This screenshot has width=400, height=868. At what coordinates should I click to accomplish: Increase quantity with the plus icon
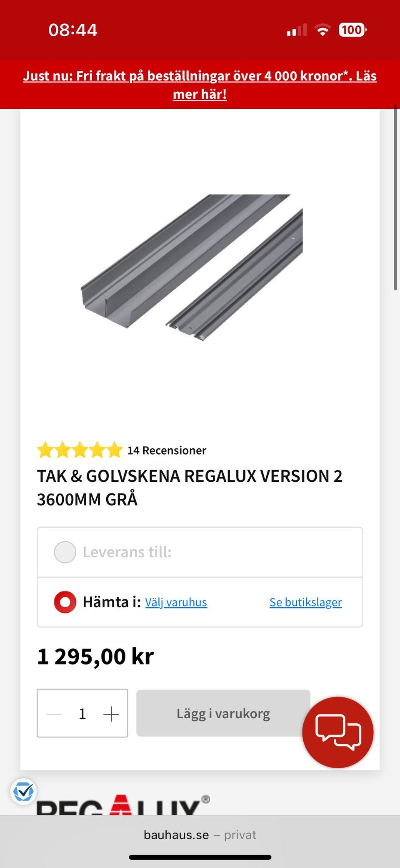[x=111, y=714]
